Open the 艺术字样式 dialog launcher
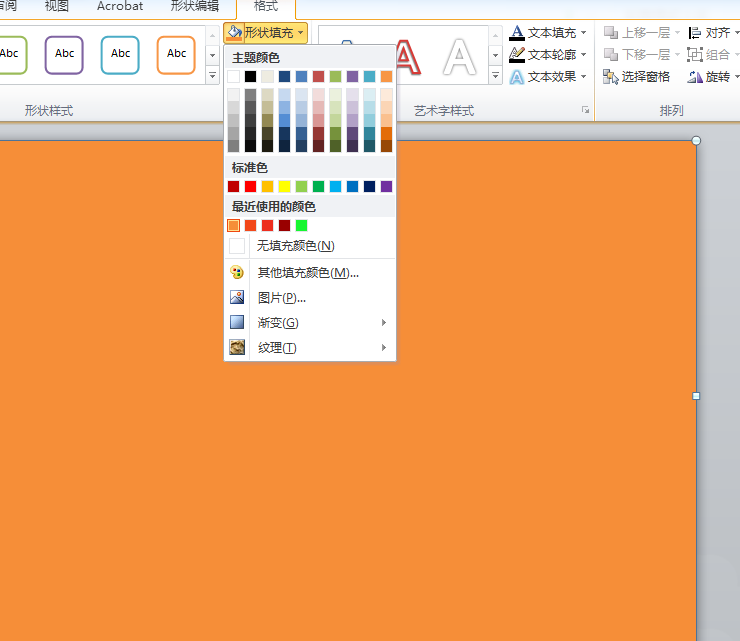Image resolution: width=740 pixels, height=641 pixels. coord(586,110)
